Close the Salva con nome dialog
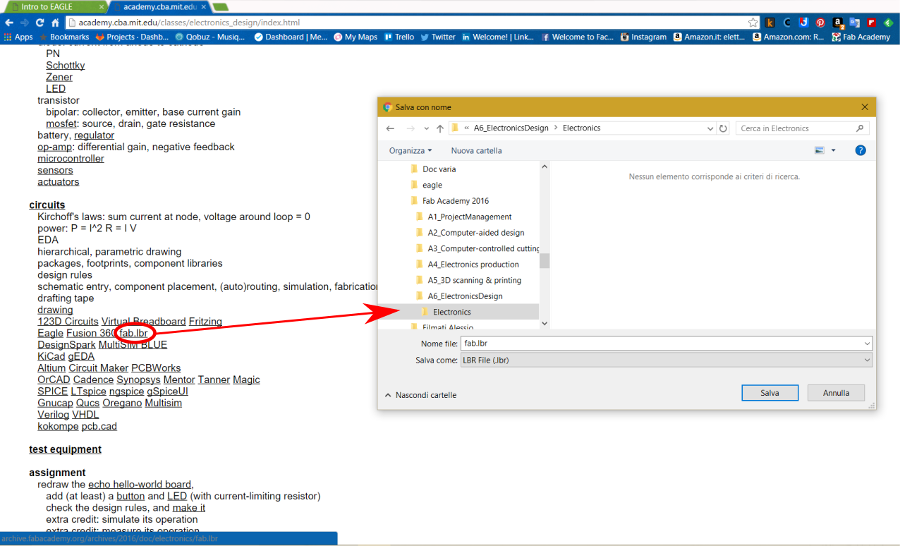 864,107
